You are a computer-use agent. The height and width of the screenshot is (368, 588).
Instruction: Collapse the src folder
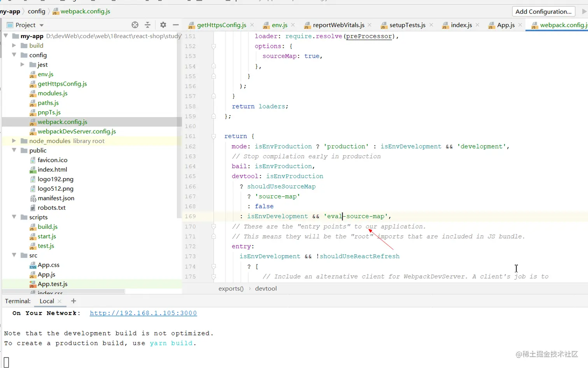(x=14, y=255)
